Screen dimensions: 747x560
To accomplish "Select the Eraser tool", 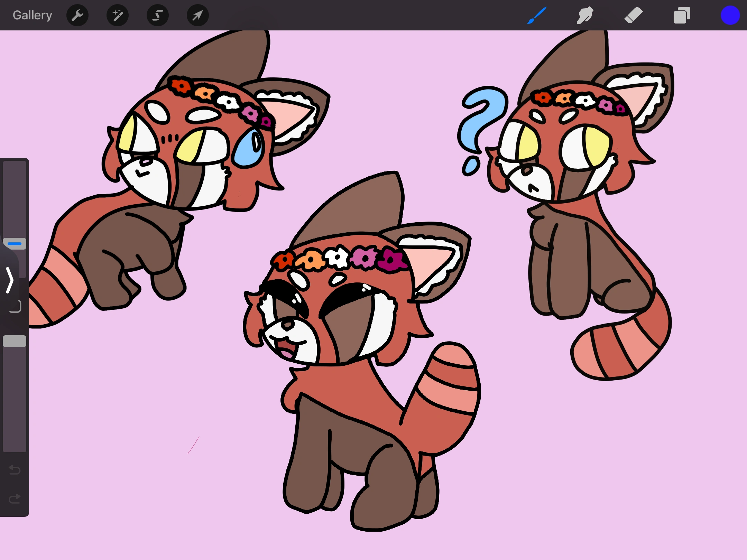I will click(x=633, y=15).
